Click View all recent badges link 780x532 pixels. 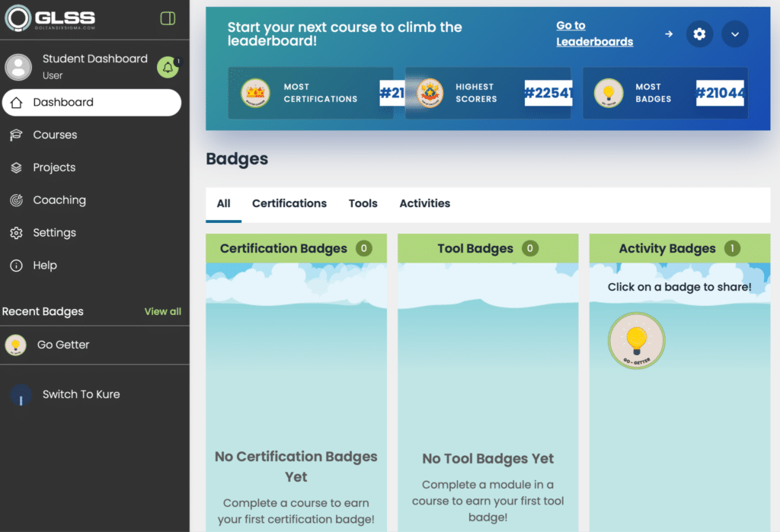[163, 312]
